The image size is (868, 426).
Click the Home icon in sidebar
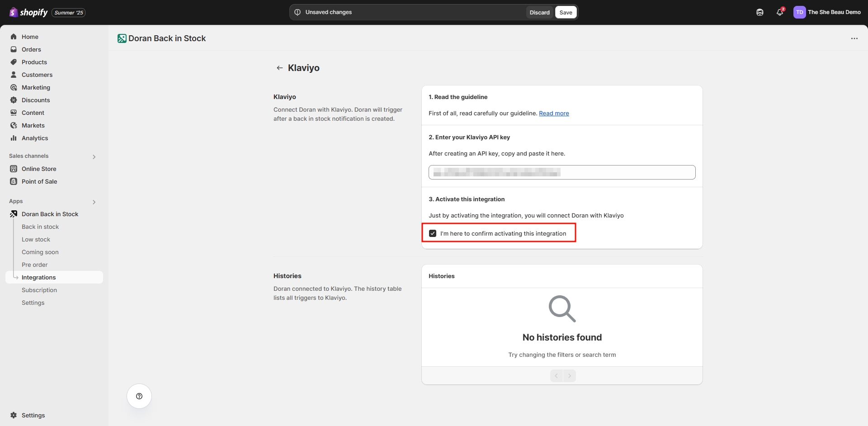click(x=14, y=37)
